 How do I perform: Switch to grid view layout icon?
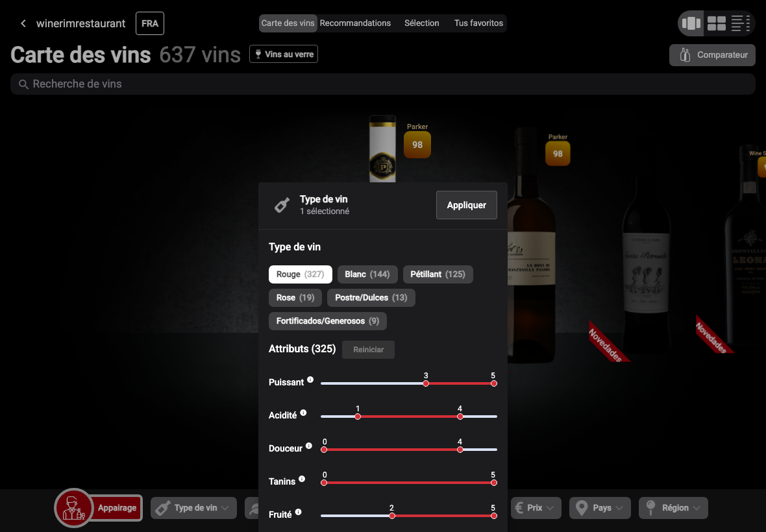(x=717, y=23)
